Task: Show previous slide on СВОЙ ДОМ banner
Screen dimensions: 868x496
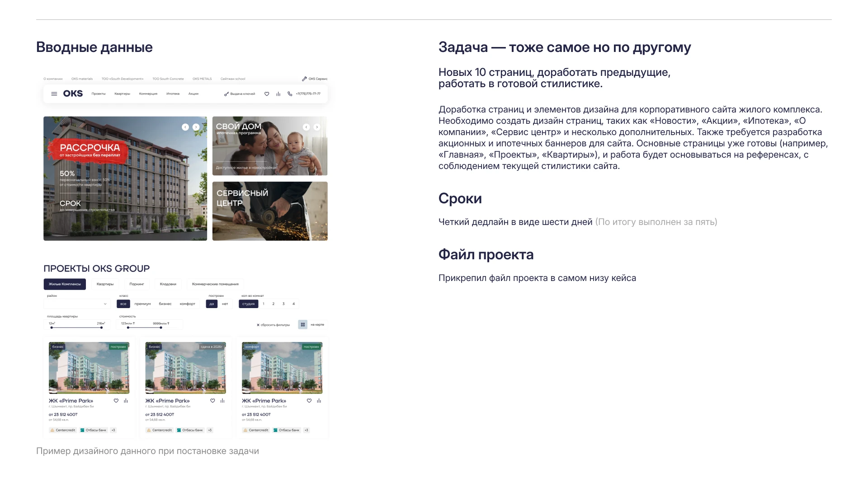Action: tap(306, 127)
